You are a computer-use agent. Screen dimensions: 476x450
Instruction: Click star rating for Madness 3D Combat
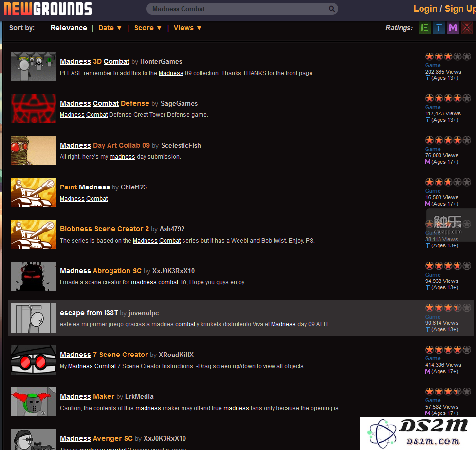(x=448, y=56)
